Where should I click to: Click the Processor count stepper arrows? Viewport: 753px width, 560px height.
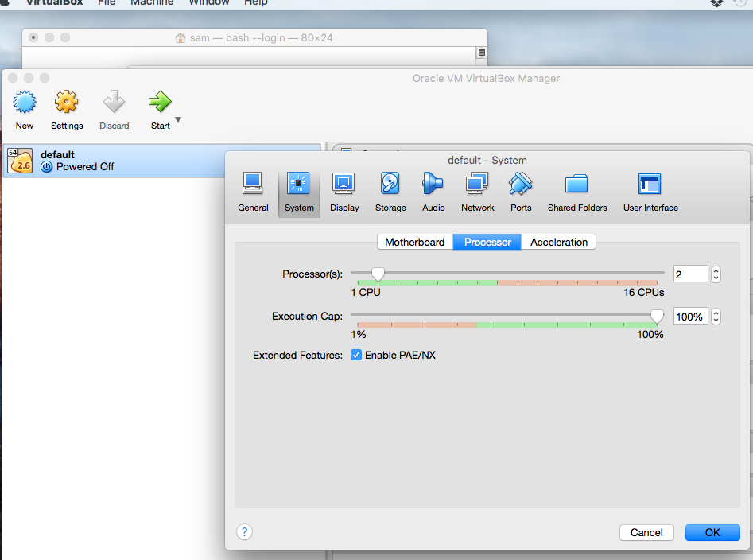tap(716, 274)
